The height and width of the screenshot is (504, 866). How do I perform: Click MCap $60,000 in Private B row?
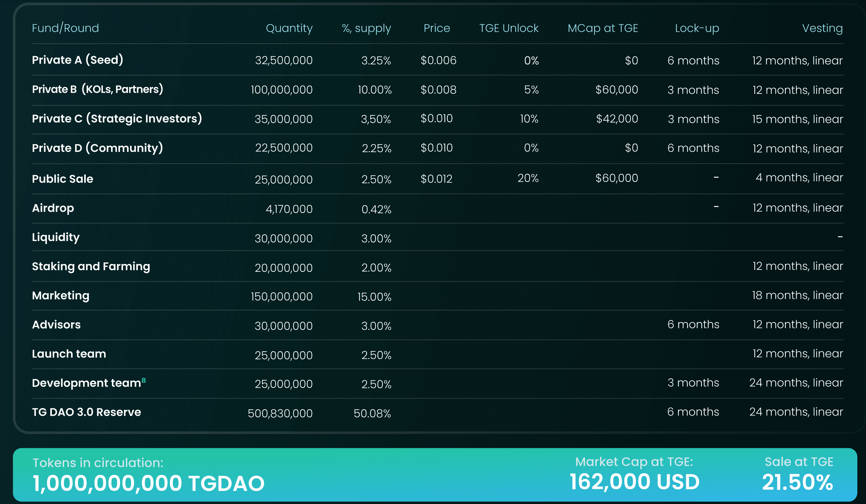click(x=617, y=90)
